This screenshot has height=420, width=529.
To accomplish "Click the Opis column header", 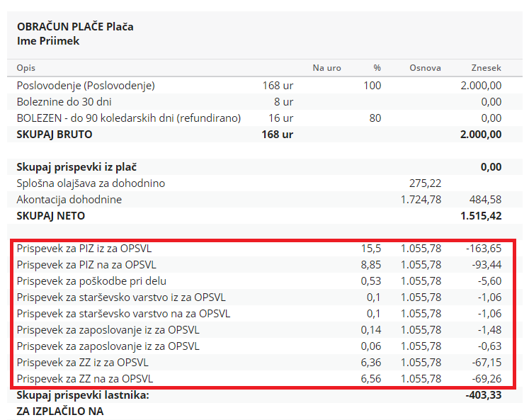I will [x=26, y=68].
